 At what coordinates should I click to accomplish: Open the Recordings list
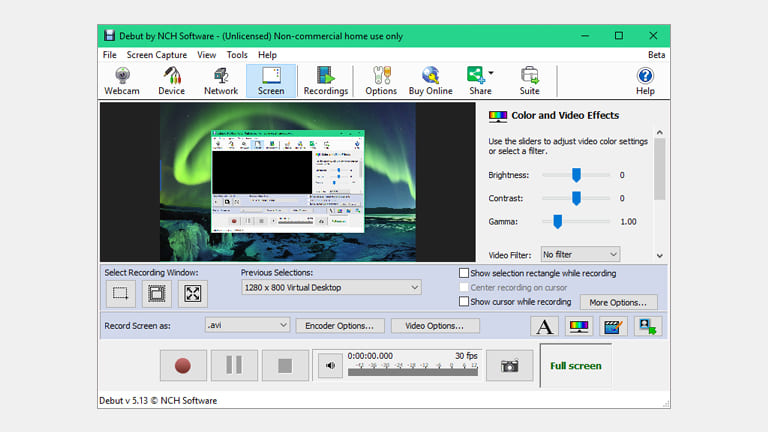coord(326,81)
